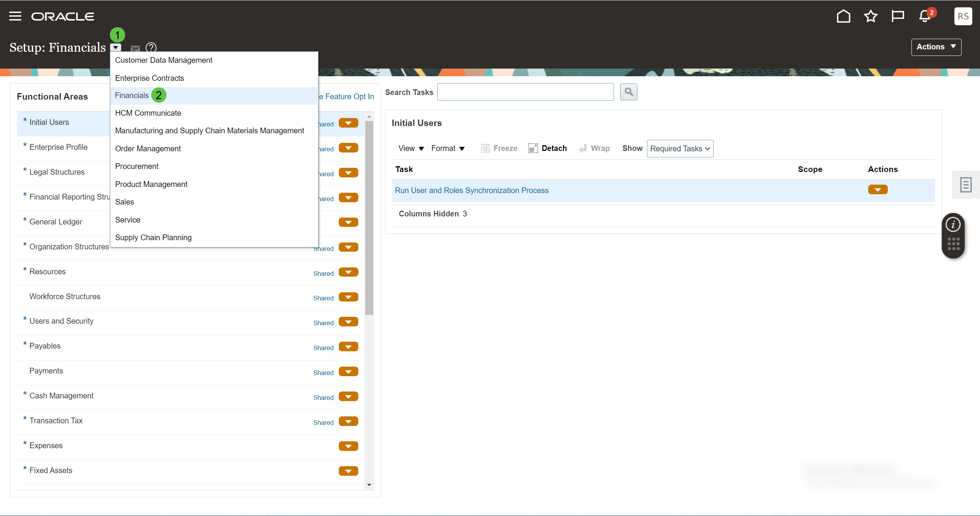Expand the Payables row orange dropdown
The width and height of the screenshot is (980, 516).
click(348, 347)
